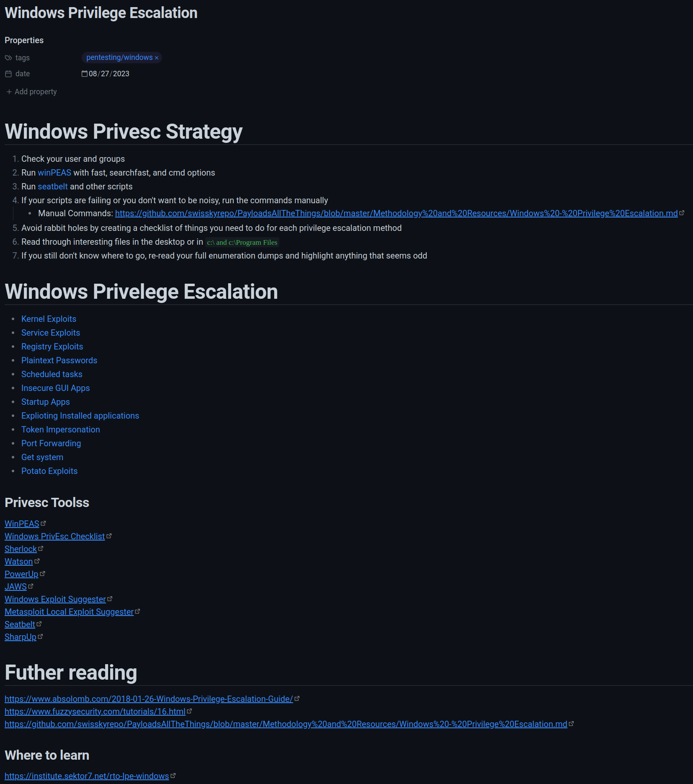The image size is (693, 784).
Task: Click the tags property icon
Action: point(8,58)
